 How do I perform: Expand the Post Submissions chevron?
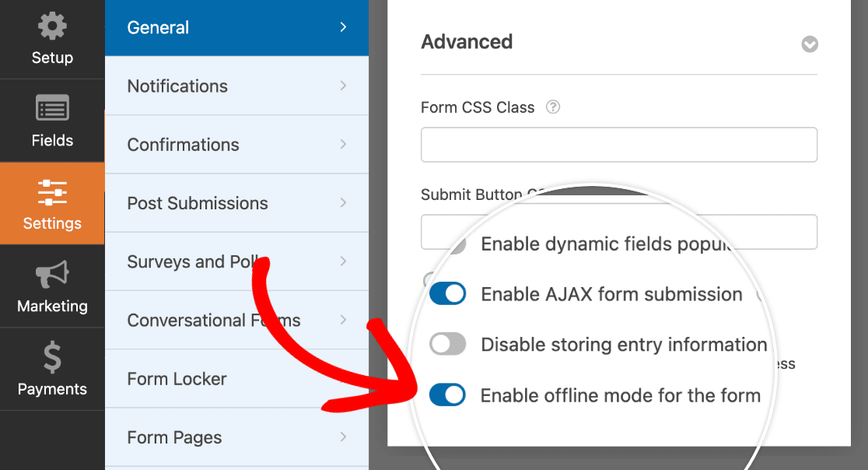pos(343,203)
